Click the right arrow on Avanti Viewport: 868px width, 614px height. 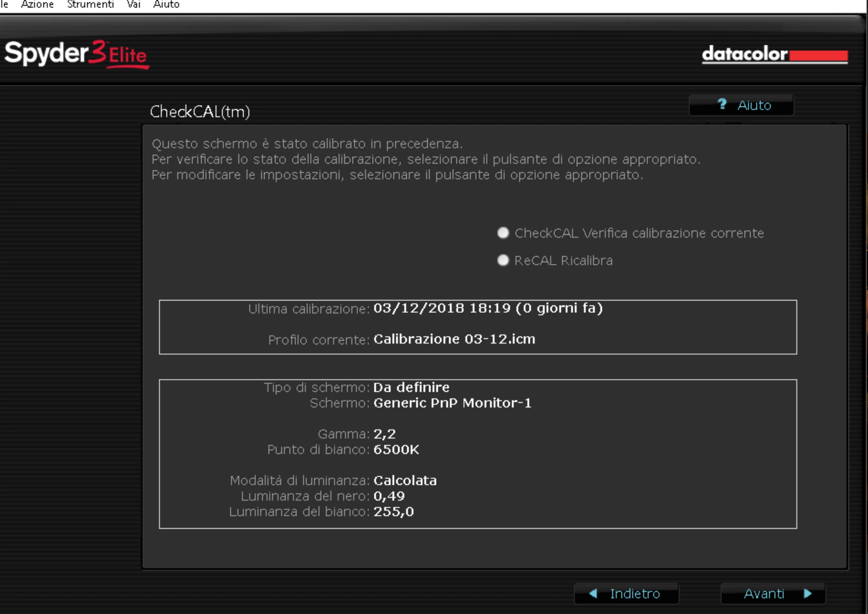click(x=808, y=593)
